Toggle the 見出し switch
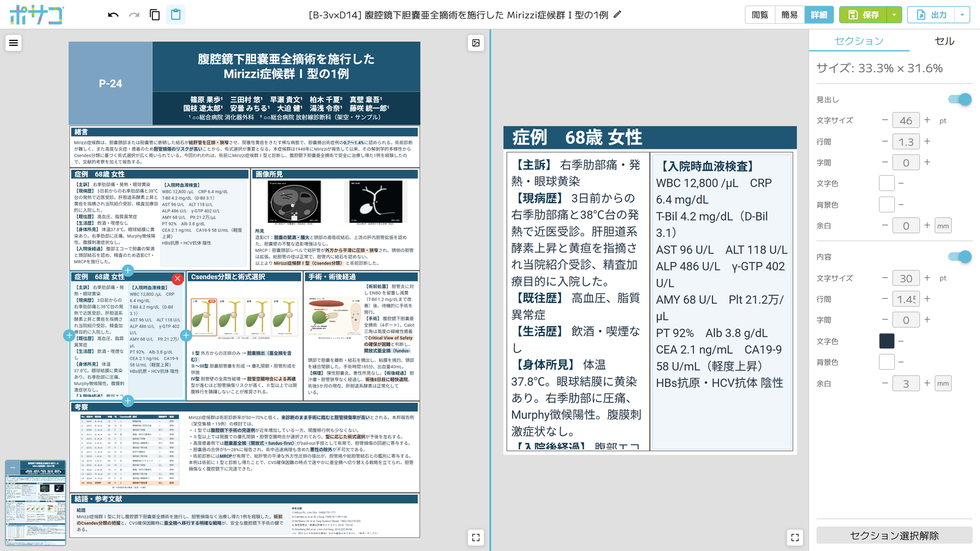This screenshot has height=551, width=980. (959, 99)
